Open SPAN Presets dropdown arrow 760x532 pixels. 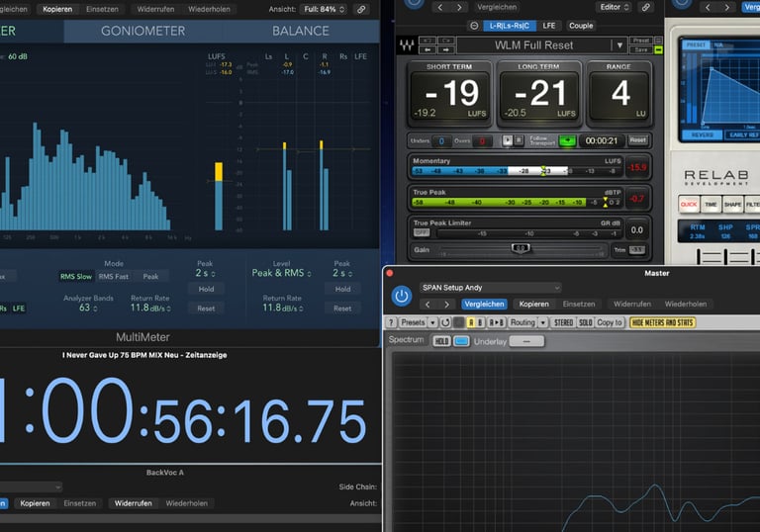pyautogui.click(x=432, y=322)
